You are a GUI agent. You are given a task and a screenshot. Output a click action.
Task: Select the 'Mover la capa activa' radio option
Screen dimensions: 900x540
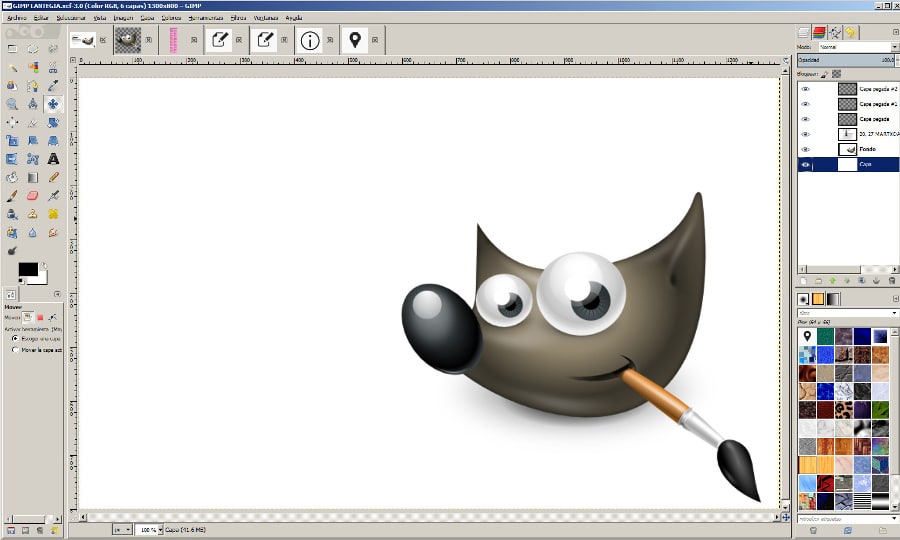click(14, 350)
